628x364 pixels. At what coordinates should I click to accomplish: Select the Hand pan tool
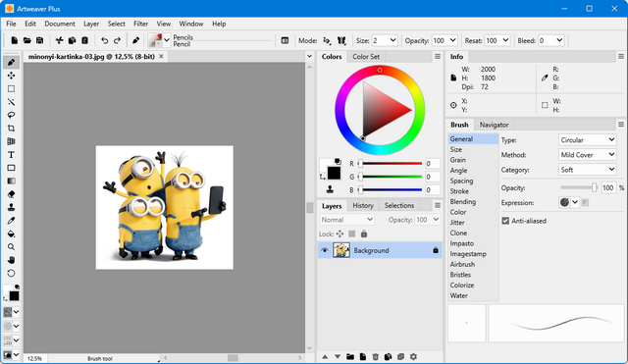[x=11, y=260]
